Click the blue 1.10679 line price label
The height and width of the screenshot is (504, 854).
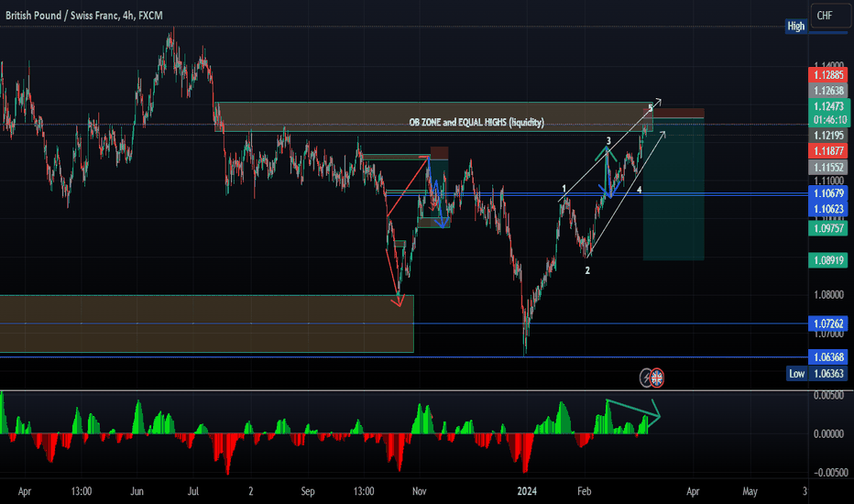click(x=828, y=193)
